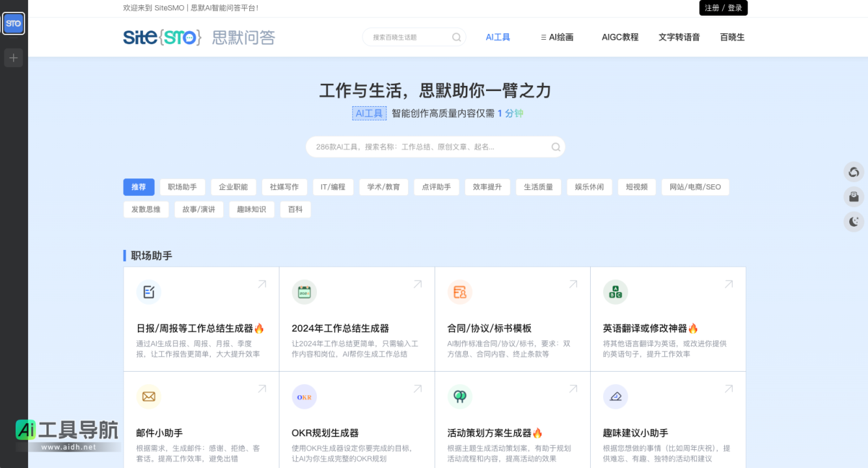Open the feedback inbox floating icon

(854, 197)
